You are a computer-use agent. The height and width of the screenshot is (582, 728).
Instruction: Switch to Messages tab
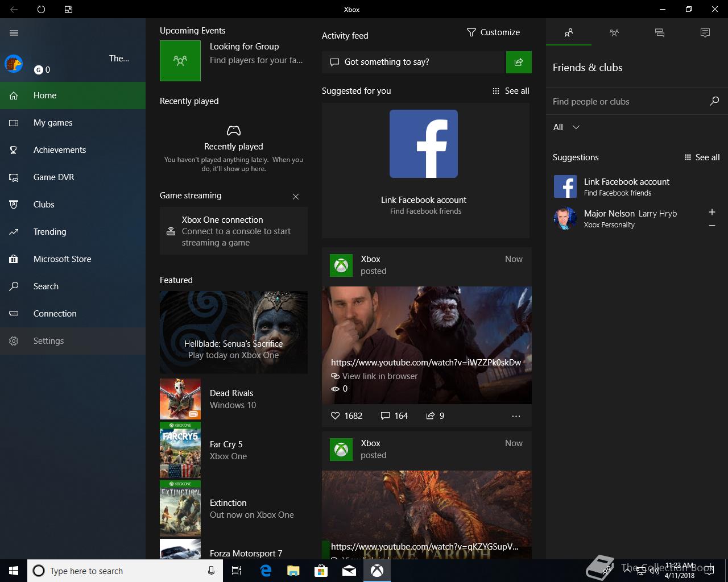(x=660, y=33)
